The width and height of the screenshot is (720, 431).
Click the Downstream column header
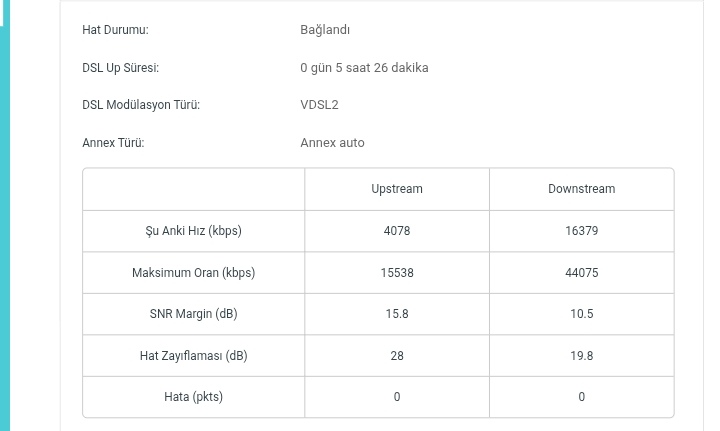(581, 189)
